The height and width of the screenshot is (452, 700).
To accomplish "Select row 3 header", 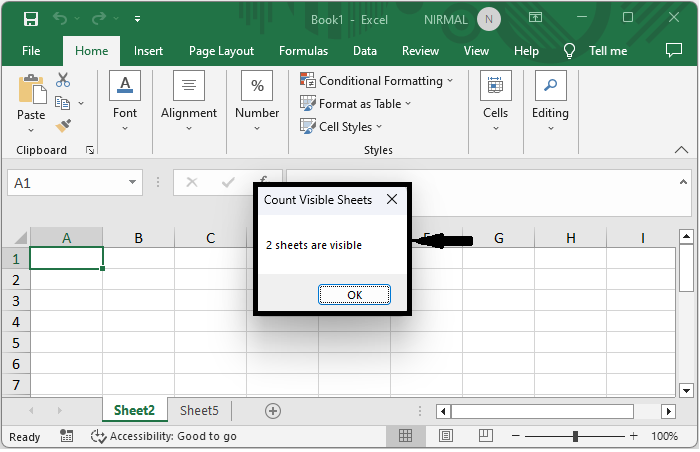I will coord(16,301).
